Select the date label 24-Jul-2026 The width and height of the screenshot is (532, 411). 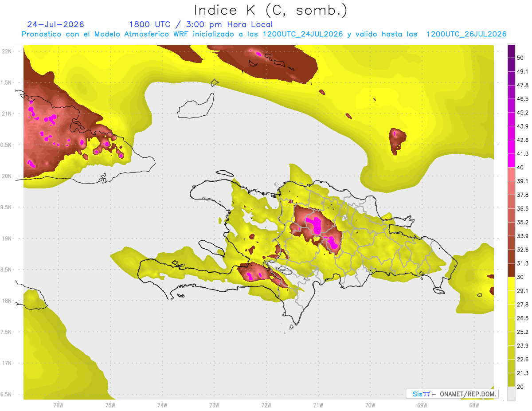coord(55,24)
